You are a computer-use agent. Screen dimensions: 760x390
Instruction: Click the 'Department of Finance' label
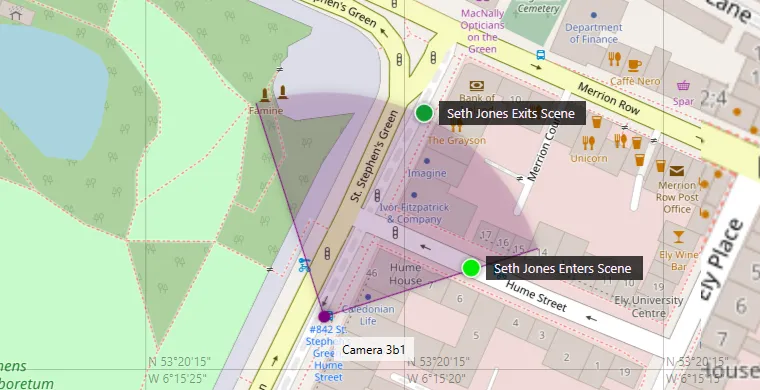tap(594, 33)
